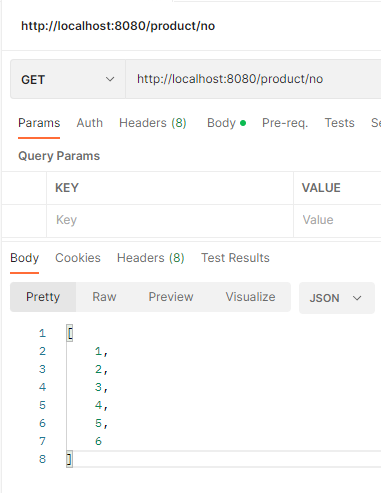Image resolution: width=381 pixels, height=493 pixels.
Task: Select the response Body tab
Action: click(x=25, y=258)
